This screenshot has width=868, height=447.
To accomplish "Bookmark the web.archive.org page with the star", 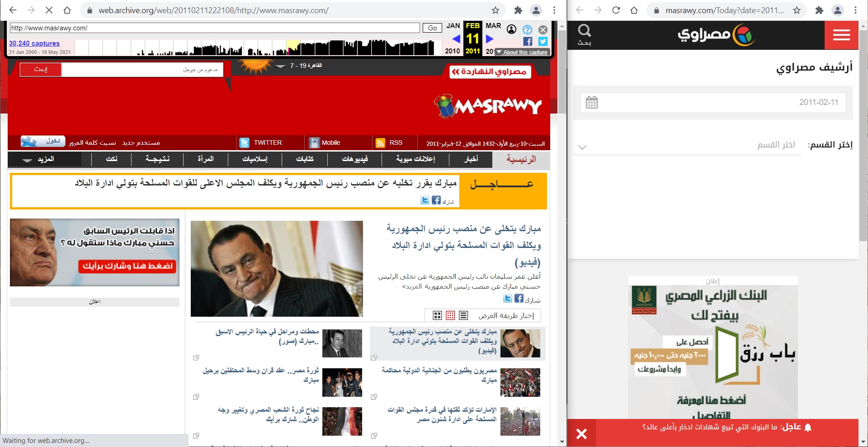I will tap(495, 10).
